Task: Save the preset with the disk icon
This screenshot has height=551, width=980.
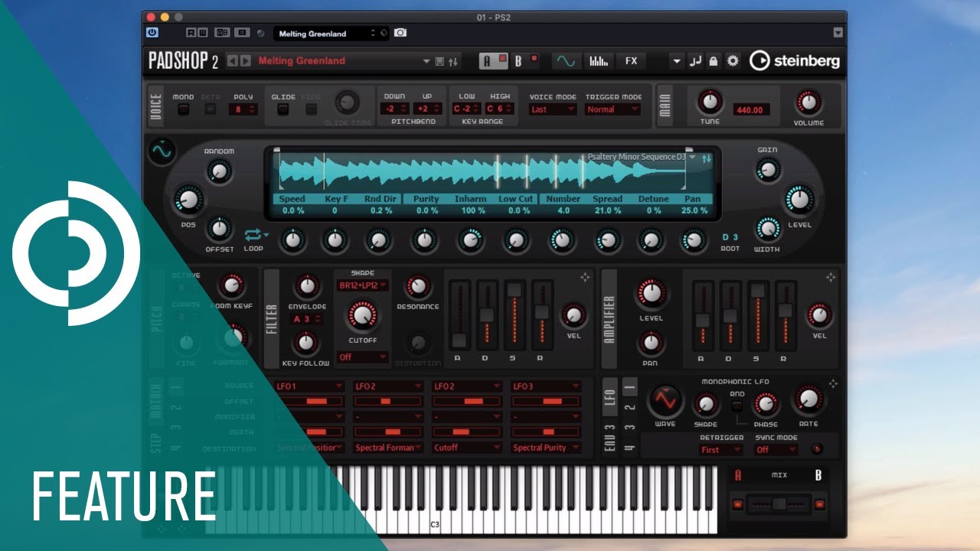Action: tap(439, 61)
